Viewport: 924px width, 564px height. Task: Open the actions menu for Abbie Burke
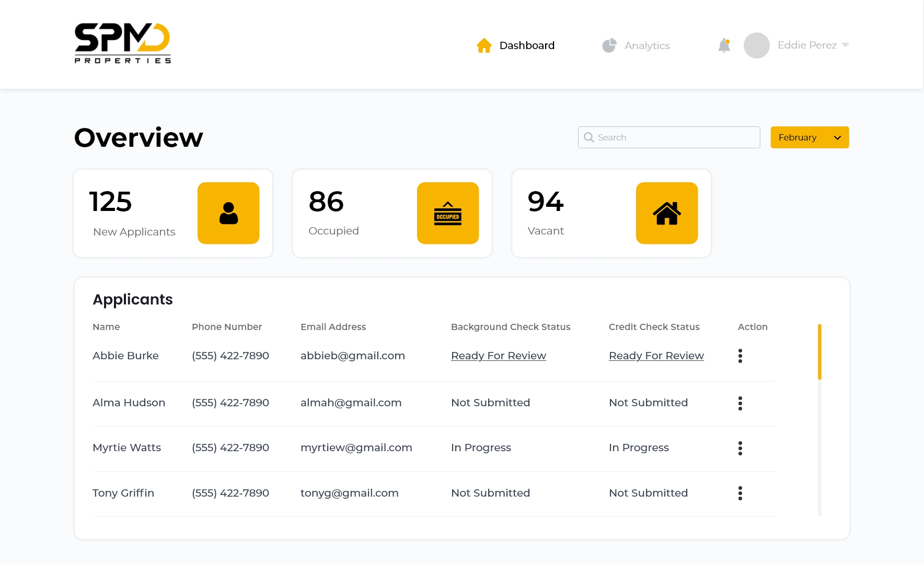(x=740, y=356)
